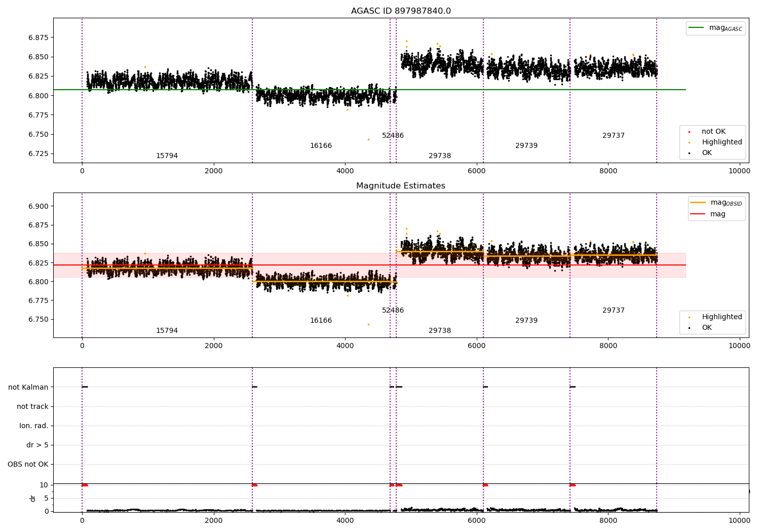Click the 4000 x-tick under Magnitude Estimates plot
This screenshot has width=760, height=532.
(345, 346)
